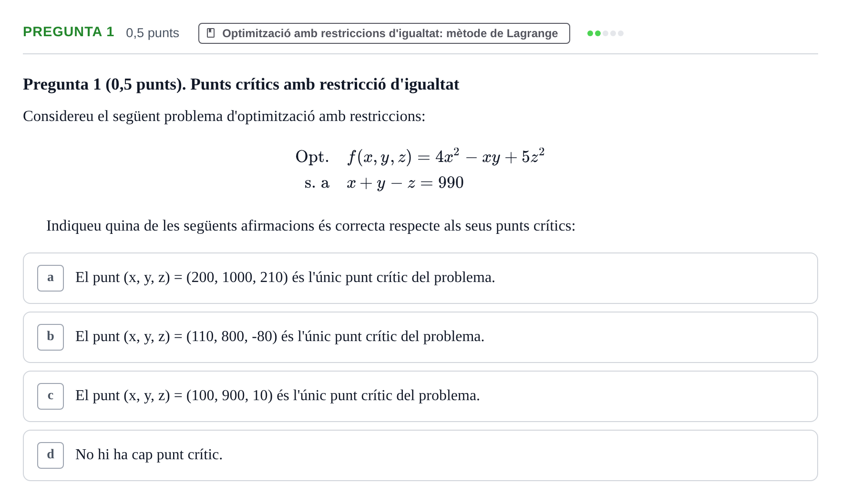
Task: Click the first green difficulty dot
Action: 590,33
